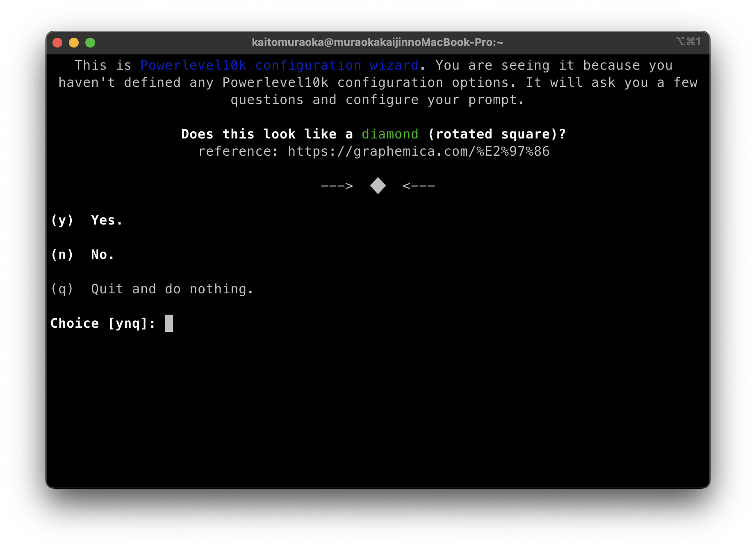Click the diamond glyph between arrows
756x549 pixels.
pyautogui.click(x=378, y=186)
